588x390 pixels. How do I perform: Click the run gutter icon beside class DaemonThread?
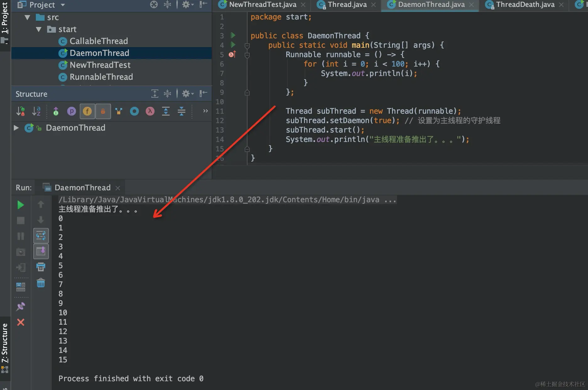pos(233,35)
